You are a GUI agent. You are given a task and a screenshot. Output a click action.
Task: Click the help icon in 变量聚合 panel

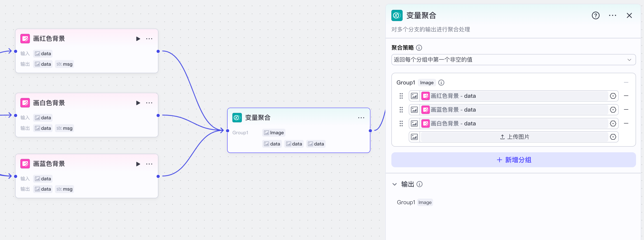click(x=596, y=15)
